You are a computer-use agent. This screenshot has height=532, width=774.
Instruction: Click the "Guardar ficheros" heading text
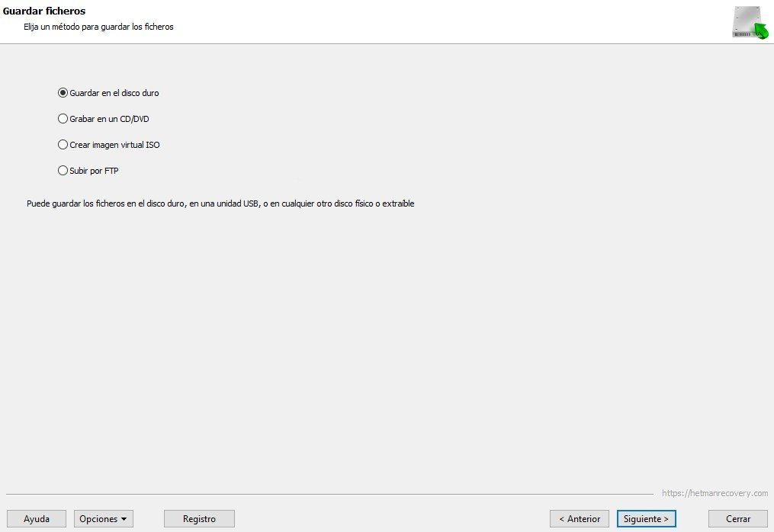pyautogui.click(x=44, y=11)
